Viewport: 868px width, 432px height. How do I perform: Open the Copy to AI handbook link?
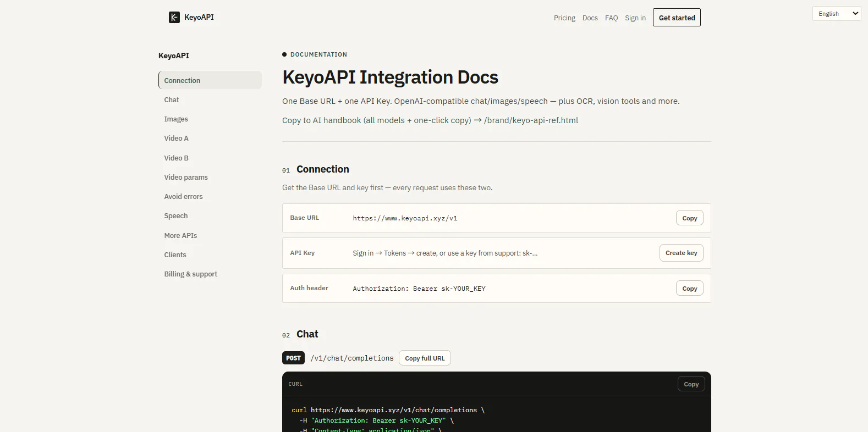[430, 120]
